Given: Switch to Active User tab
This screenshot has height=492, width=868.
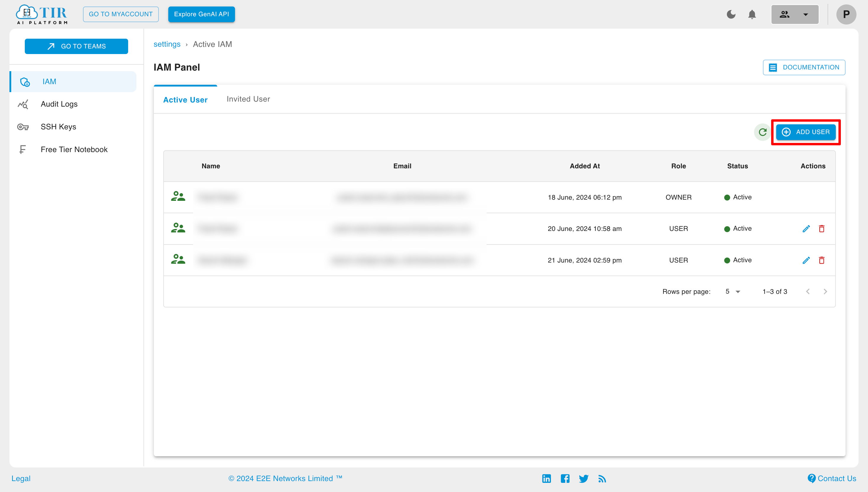Looking at the screenshot, I should point(185,100).
